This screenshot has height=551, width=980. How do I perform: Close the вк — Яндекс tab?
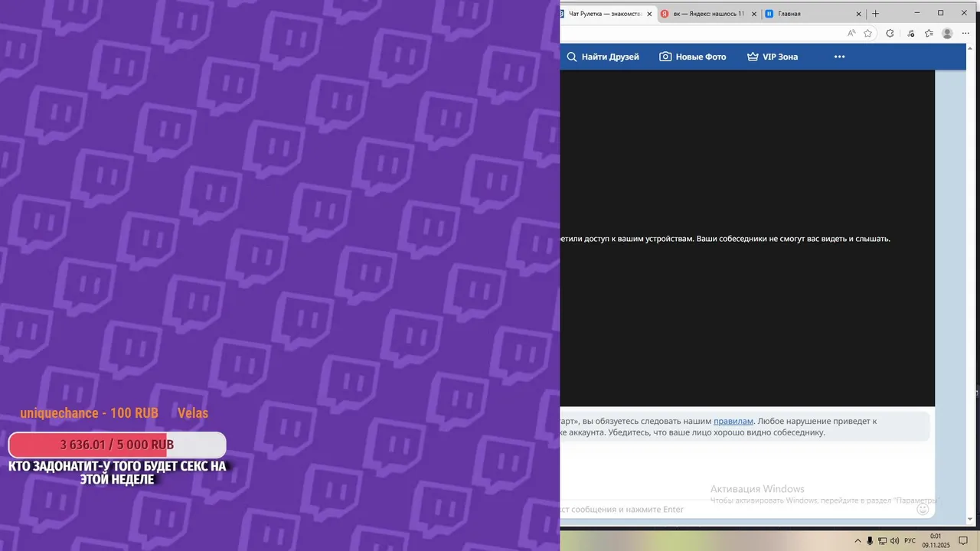point(754,14)
